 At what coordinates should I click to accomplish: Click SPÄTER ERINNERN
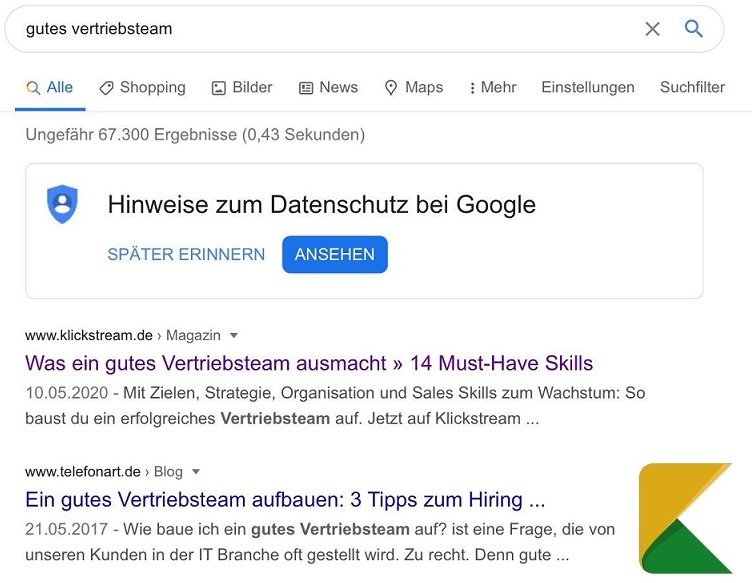[x=186, y=254]
